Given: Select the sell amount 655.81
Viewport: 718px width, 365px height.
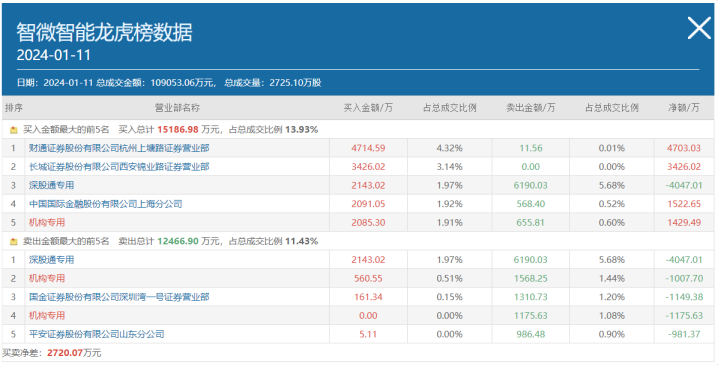Looking at the screenshot, I should (x=531, y=223).
